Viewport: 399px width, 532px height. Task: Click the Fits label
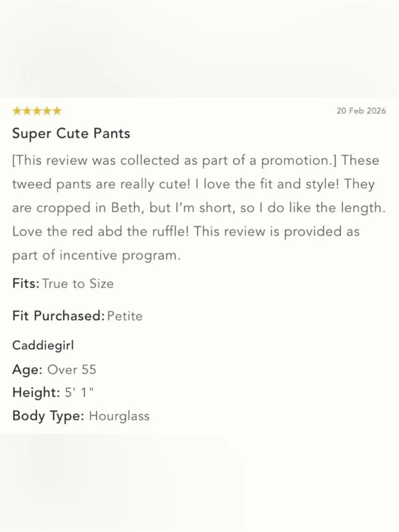click(26, 283)
